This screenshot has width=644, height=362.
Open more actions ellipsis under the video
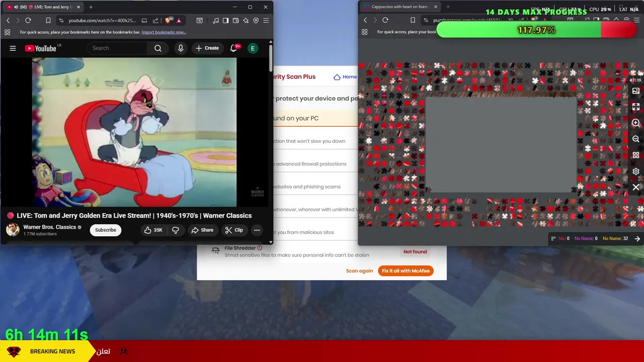[x=257, y=230]
